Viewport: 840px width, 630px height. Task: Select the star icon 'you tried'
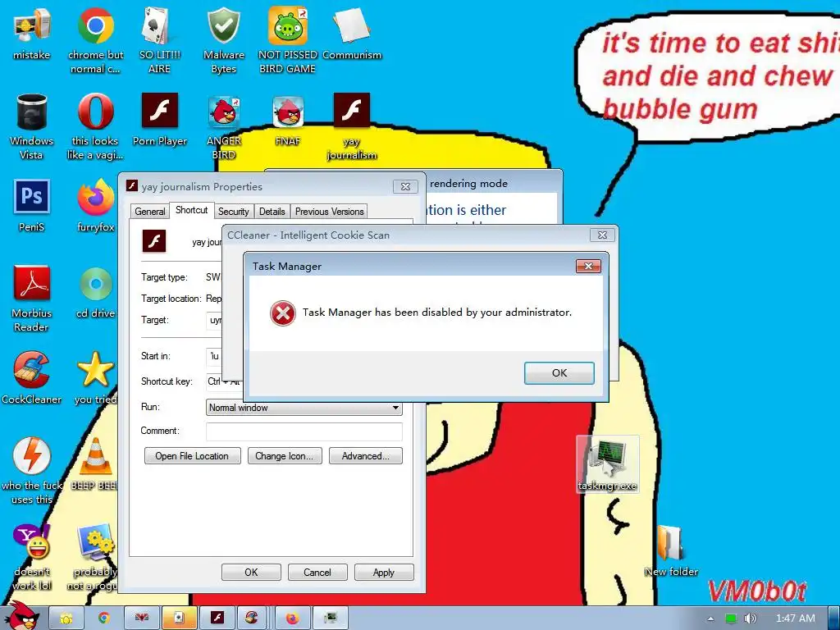coord(95,377)
